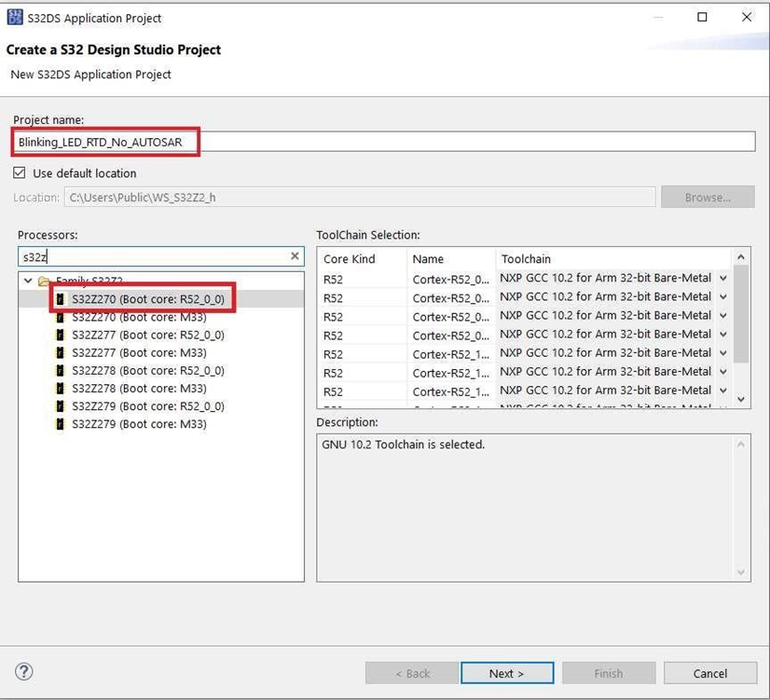Click the Project name input field

point(383,142)
